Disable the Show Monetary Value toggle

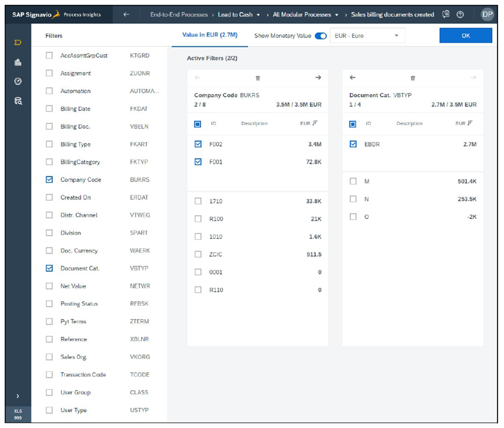[319, 36]
